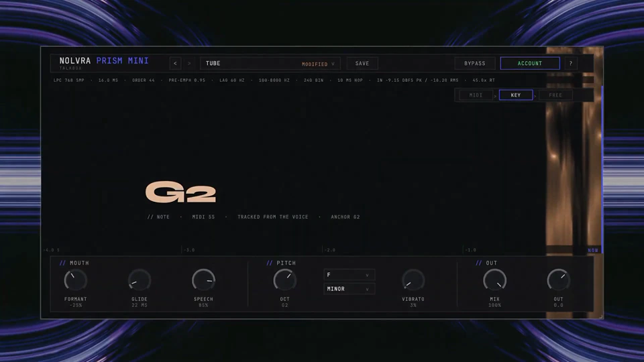Click the VIBRATO knob
644x362 pixels.
pyautogui.click(x=413, y=280)
